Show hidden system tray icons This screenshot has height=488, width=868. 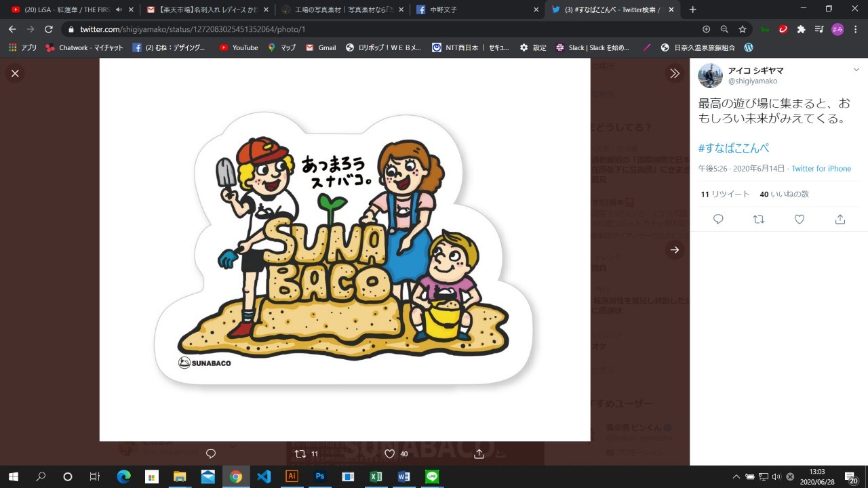click(x=736, y=476)
